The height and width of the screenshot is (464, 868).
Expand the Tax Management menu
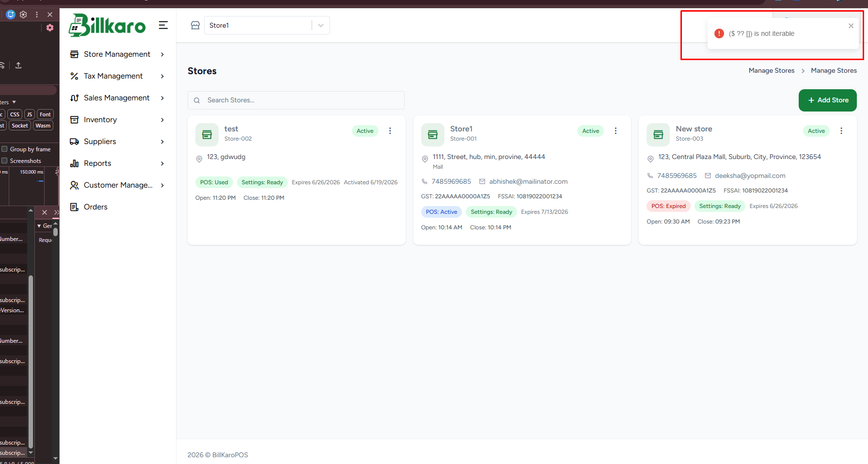[x=117, y=76]
